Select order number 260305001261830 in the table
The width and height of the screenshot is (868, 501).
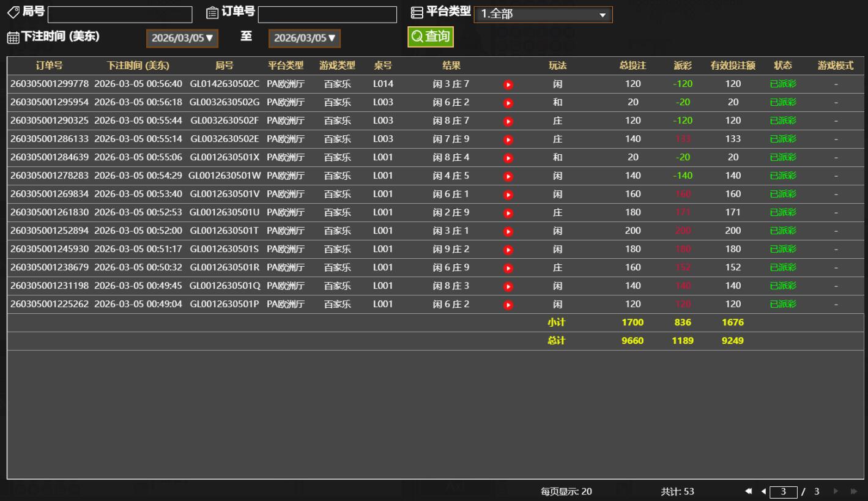[x=49, y=212]
